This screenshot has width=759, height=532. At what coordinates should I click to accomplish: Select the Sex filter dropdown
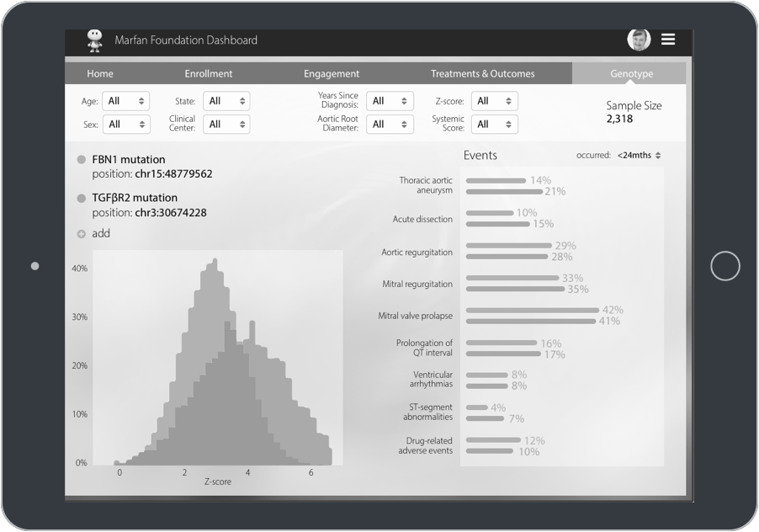(125, 125)
